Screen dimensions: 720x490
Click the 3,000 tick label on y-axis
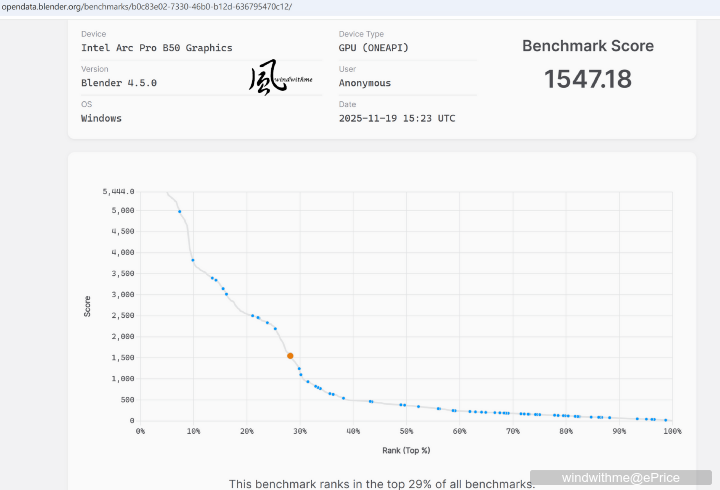pos(120,295)
